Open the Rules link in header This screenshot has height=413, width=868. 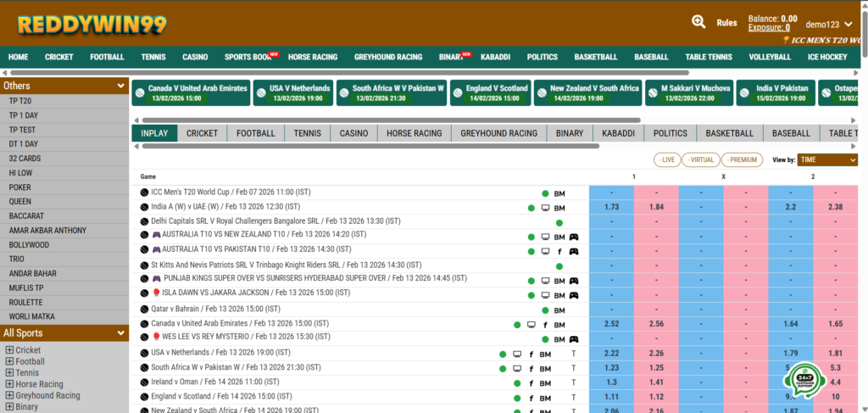(726, 23)
